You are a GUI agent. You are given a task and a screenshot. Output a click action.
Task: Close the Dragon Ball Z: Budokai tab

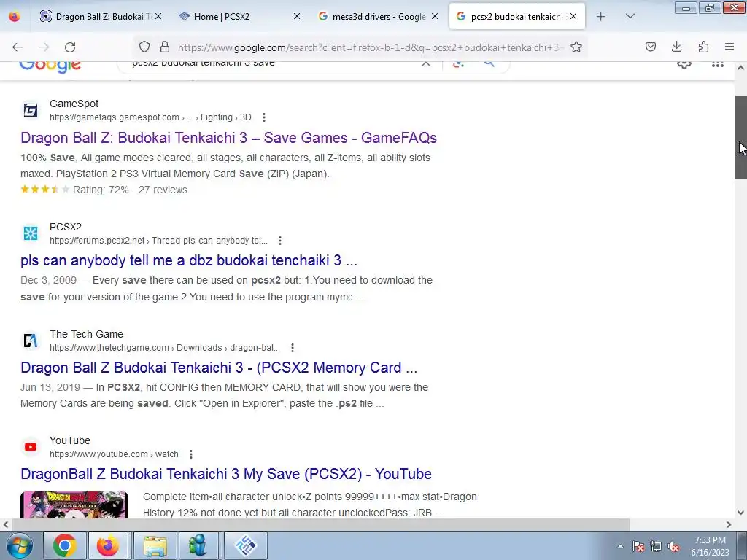pos(158,16)
